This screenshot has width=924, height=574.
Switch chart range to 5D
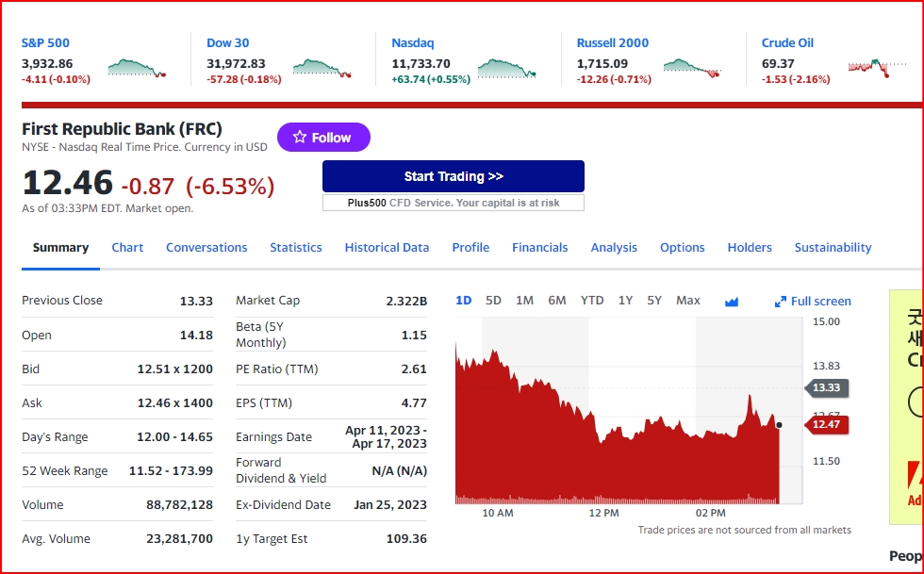click(493, 301)
